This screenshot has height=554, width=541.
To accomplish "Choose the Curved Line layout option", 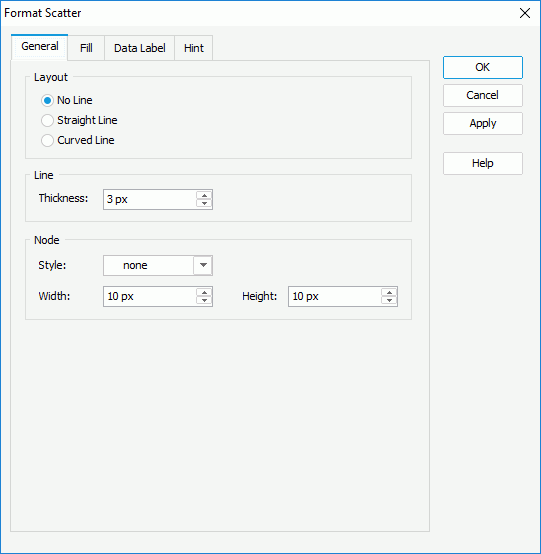I will pyautogui.click(x=47, y=140).
